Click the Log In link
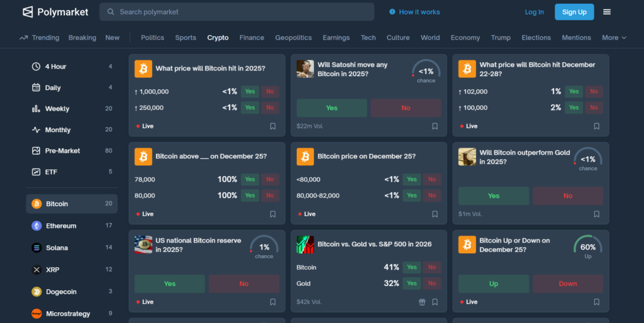 [535, 12]
